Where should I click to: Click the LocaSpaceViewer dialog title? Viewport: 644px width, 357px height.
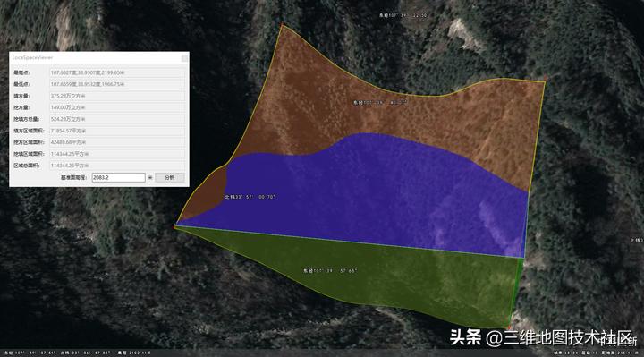32,58
